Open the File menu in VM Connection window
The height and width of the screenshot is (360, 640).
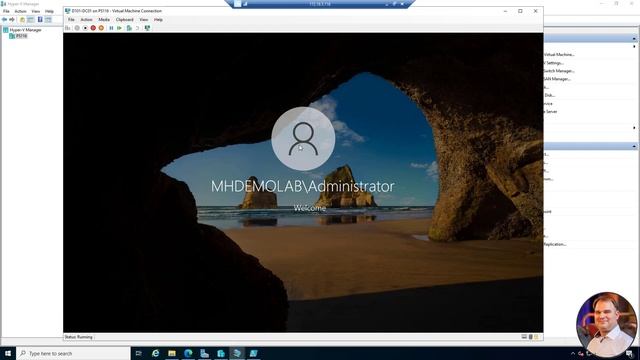pos(71,20)
